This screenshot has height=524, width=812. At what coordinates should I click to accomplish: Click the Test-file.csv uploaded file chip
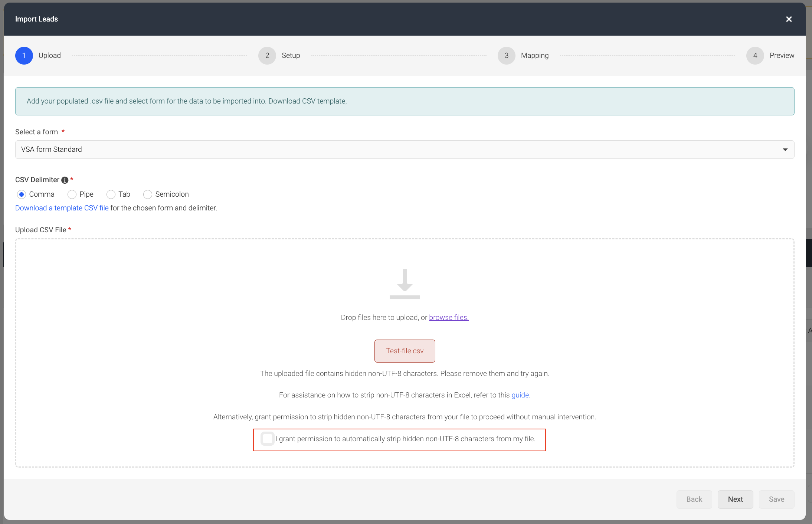pyautogui.click(x=405, y=351)
